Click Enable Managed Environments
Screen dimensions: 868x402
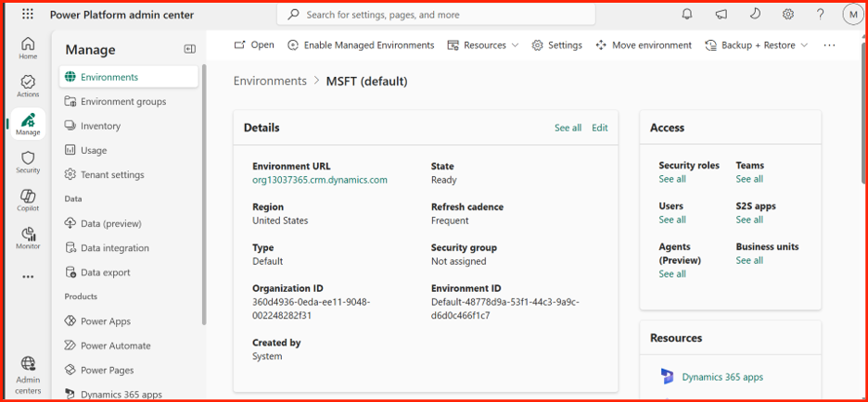pyautogui.click(x=361, y=44)
